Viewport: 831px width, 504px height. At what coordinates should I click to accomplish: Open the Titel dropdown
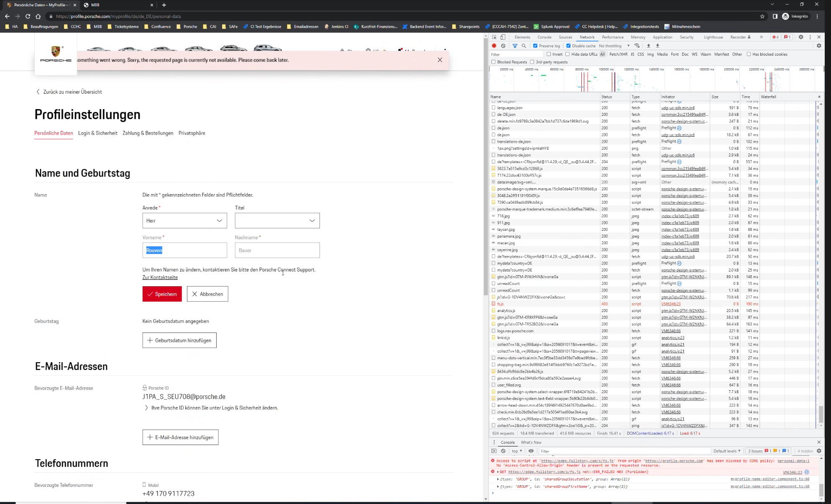click(277, 220)
